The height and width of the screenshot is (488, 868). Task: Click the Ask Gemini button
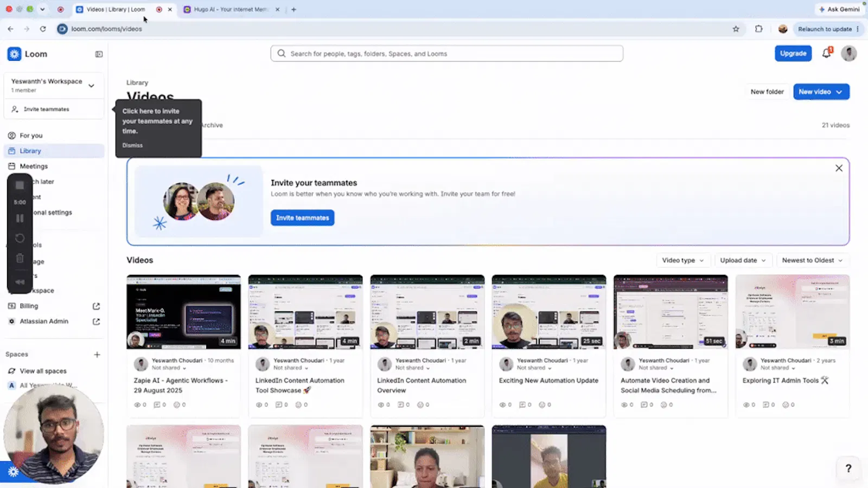(839, 9)
